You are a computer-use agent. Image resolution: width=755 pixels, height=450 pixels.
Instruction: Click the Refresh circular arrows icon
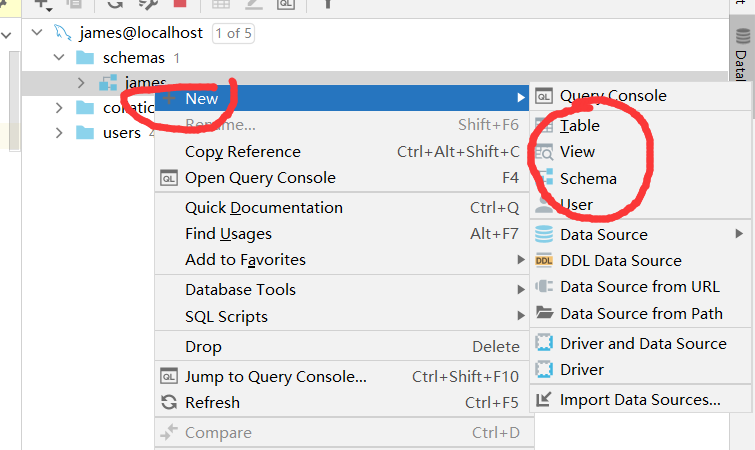tap(169, 402)
